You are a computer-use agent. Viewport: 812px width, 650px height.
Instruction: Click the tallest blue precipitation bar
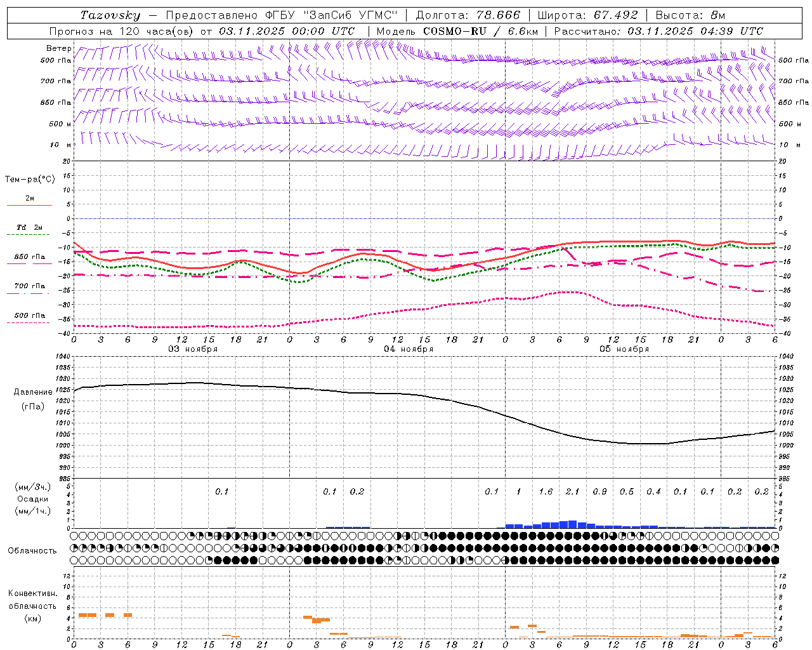click(572, 524)
